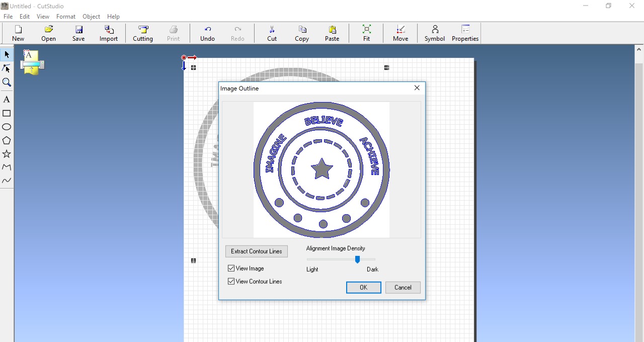Click the bottom-left selection handle on canvas

(193, 261)
